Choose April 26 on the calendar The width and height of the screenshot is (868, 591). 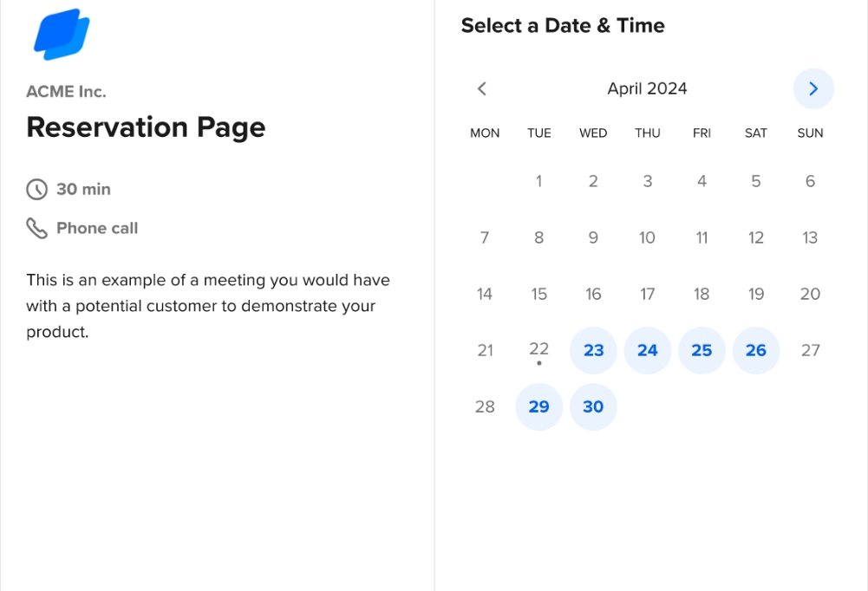click(x=756, y=350)
